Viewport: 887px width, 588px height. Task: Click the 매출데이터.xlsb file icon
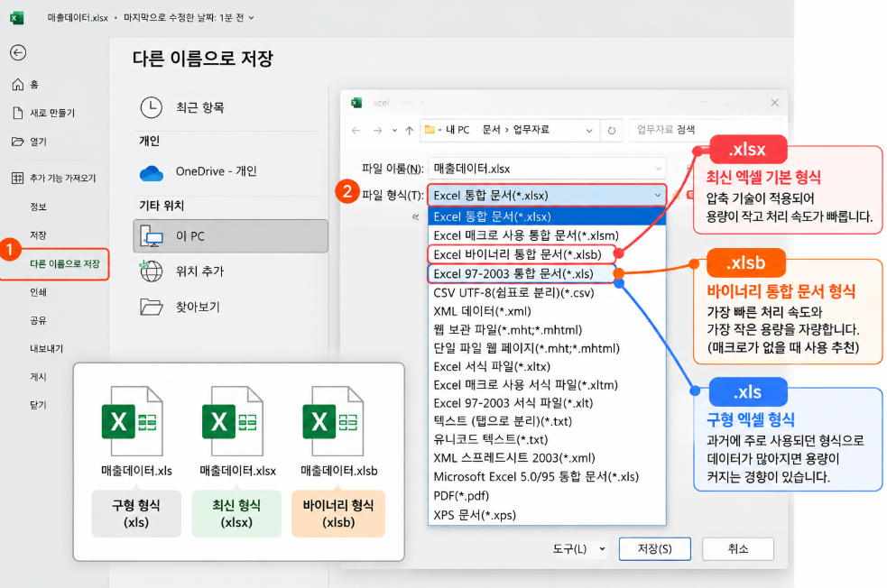point(333,421)
